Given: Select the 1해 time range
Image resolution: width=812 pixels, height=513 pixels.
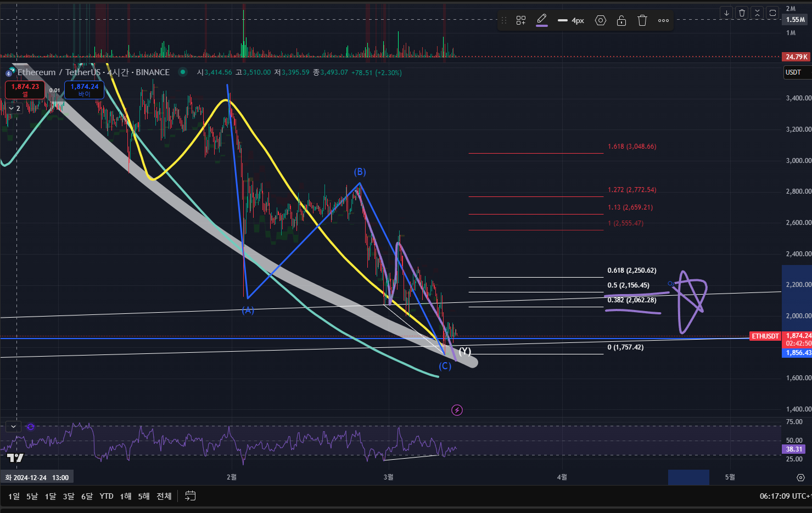Looking at the screenshot, I should pyautogui.click(x=126, y=496).
